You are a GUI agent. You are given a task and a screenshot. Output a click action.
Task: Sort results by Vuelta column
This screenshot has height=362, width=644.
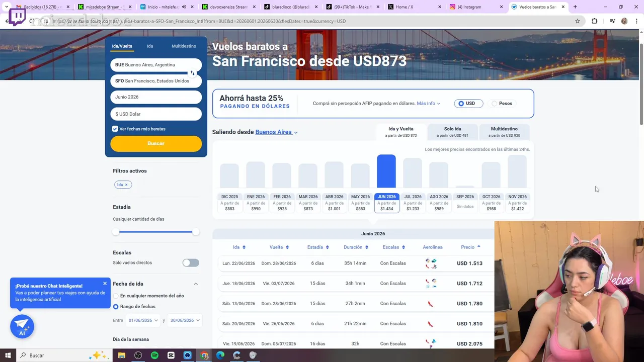tap(280, 247)
